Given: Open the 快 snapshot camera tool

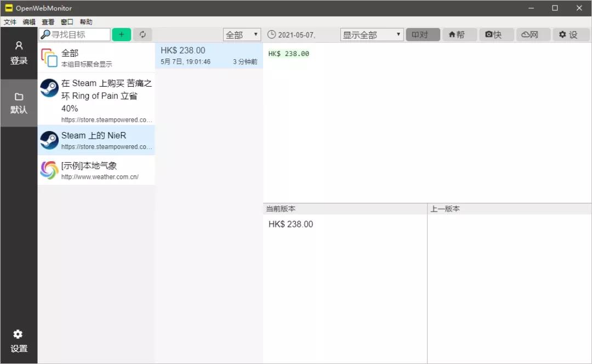Looking at the screenshot, I should [496, 34].
